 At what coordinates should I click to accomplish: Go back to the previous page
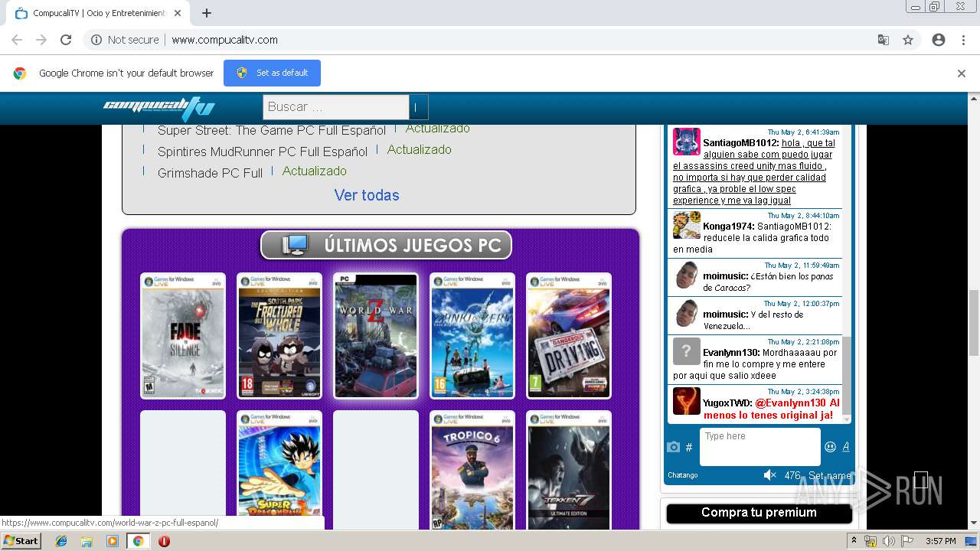click(17, 40)
